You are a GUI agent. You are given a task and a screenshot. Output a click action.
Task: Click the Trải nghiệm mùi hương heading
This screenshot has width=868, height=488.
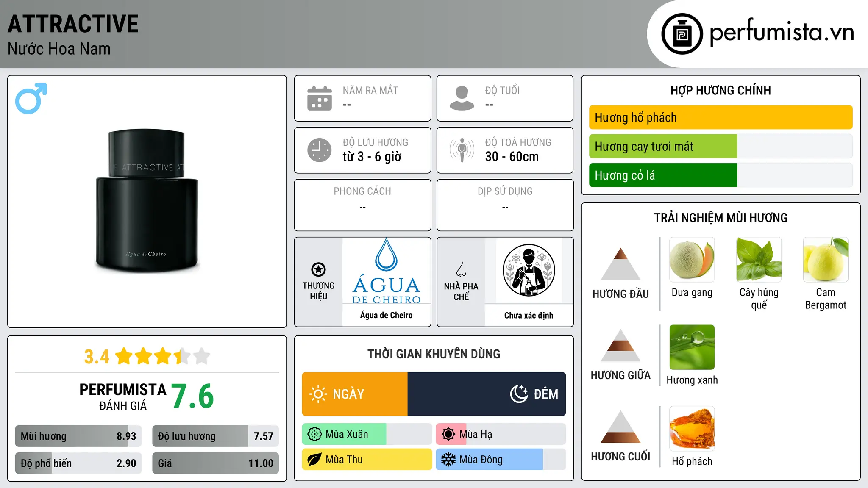[x=721, y=218]
